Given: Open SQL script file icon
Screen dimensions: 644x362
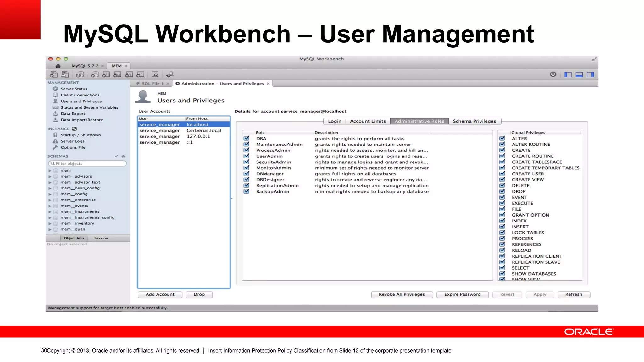Looking at the screenshot, I should (x=65, y=74).
